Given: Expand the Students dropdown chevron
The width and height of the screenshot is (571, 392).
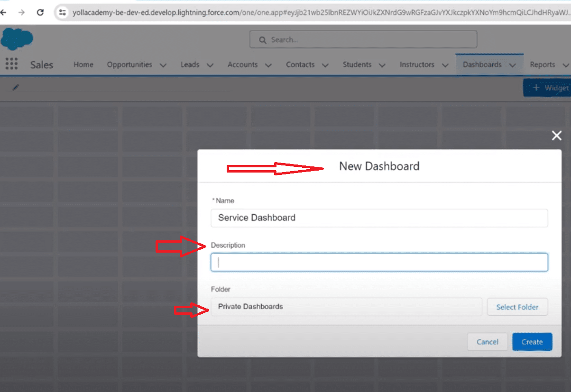Looking at the screenshot, I should (382, 65).
